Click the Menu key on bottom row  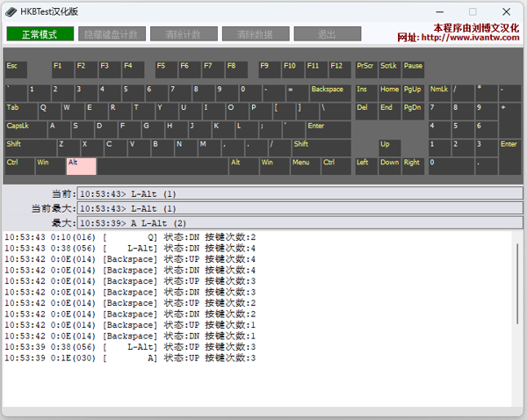304,166
